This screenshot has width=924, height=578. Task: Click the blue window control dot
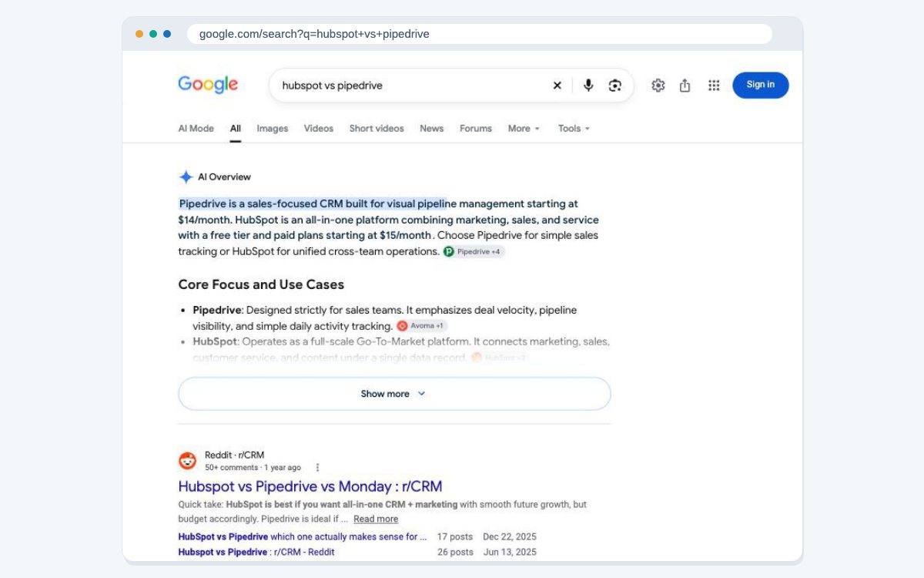click(x=167, y=34)
